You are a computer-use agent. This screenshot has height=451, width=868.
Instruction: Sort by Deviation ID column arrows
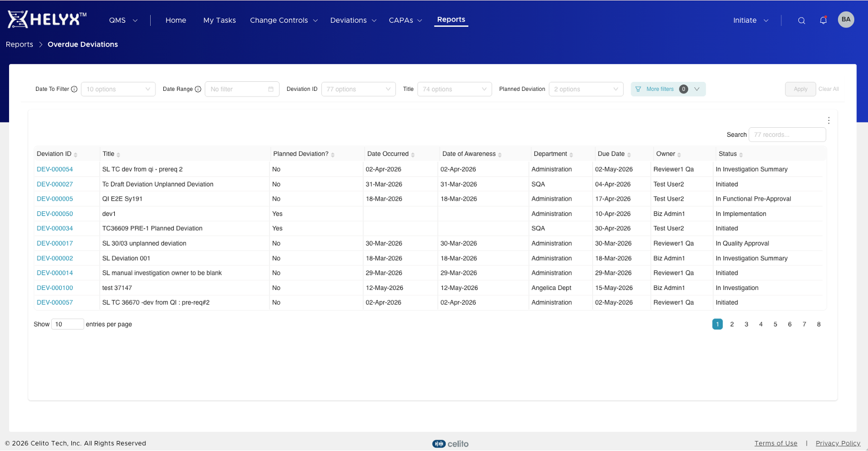click(76, 155)
